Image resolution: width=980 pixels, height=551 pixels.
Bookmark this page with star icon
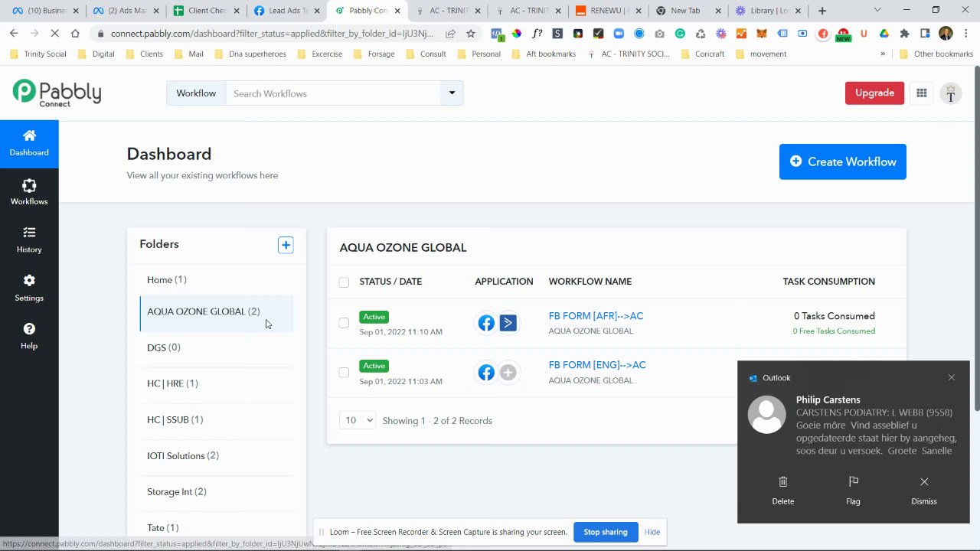tap(471, 34)
